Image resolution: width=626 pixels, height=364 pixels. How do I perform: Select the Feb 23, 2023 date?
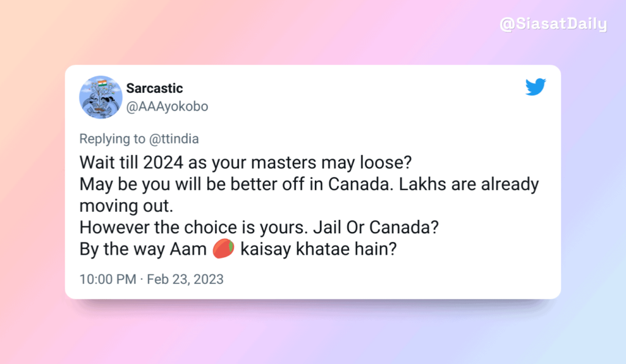185,280
